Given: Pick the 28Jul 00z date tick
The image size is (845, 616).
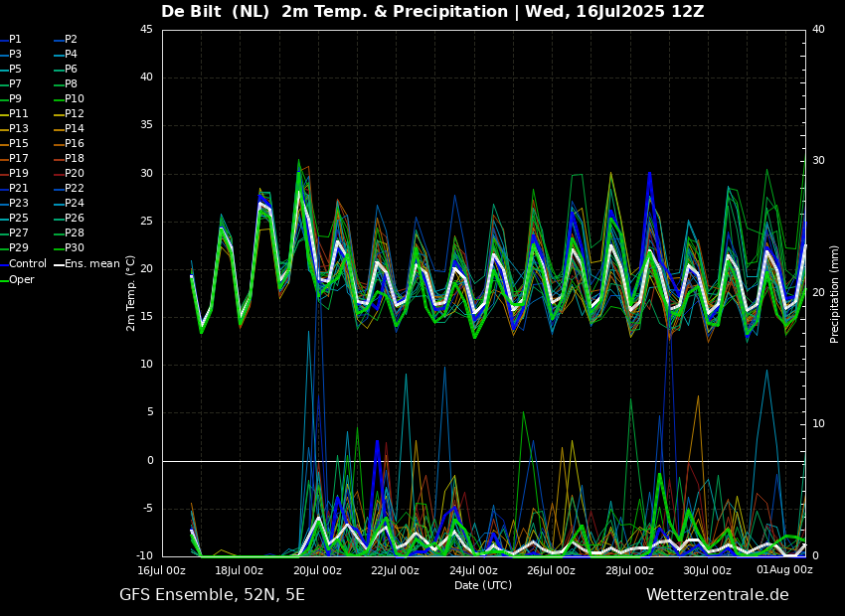Looking at the screenshot, I should click(629, 570).
